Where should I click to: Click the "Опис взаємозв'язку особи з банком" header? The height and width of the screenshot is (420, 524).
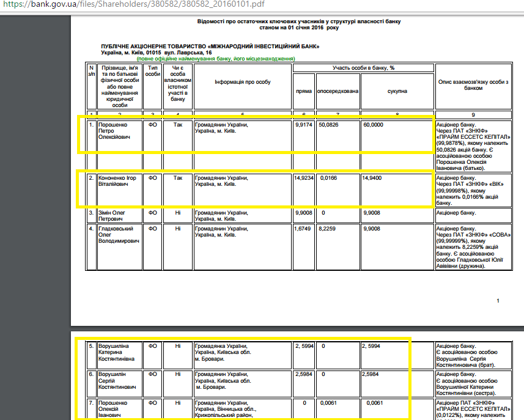pos(473,85)
